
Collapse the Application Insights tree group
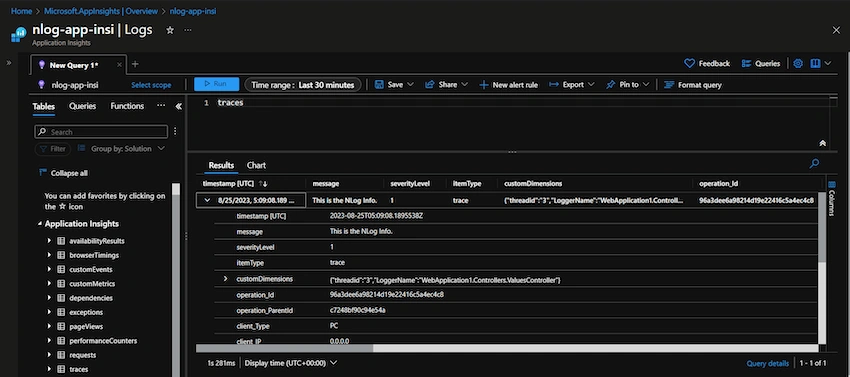(x=40, y=224)
